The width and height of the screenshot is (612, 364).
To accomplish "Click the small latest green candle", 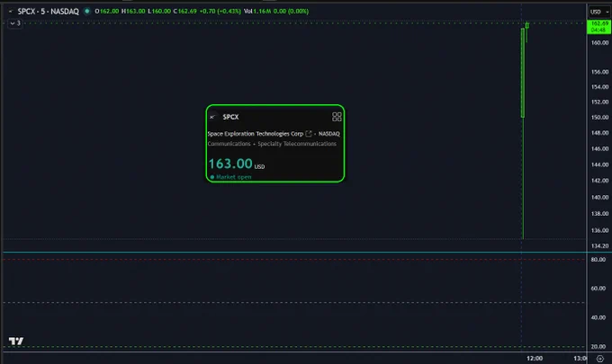I will click(526, 26).
